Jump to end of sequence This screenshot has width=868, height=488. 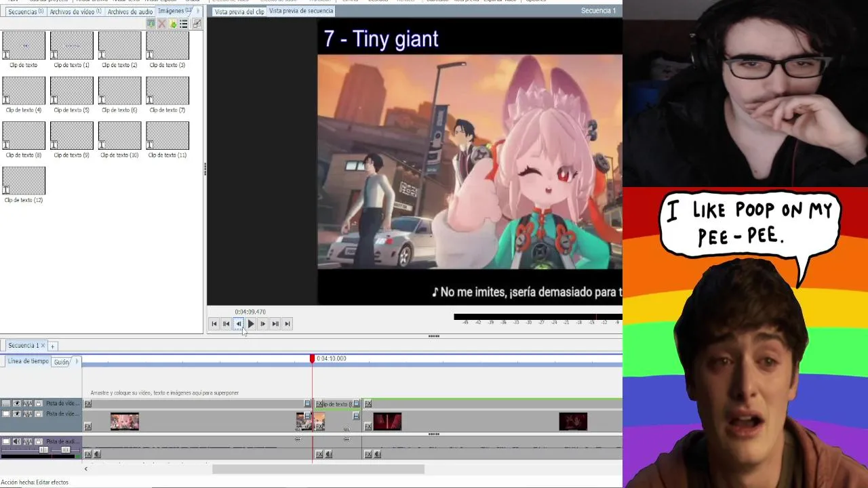tap(288, 324)
